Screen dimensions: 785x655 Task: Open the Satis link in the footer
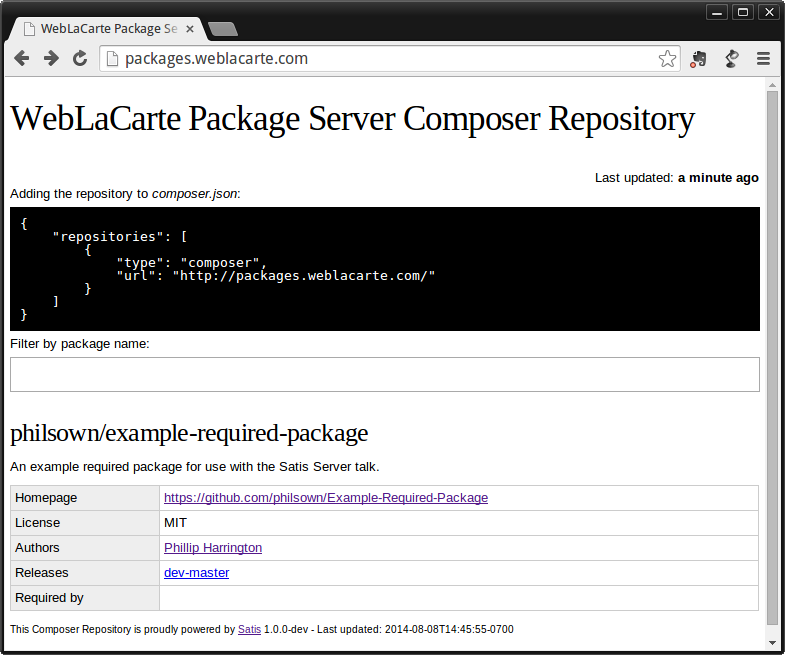[249, 629]
